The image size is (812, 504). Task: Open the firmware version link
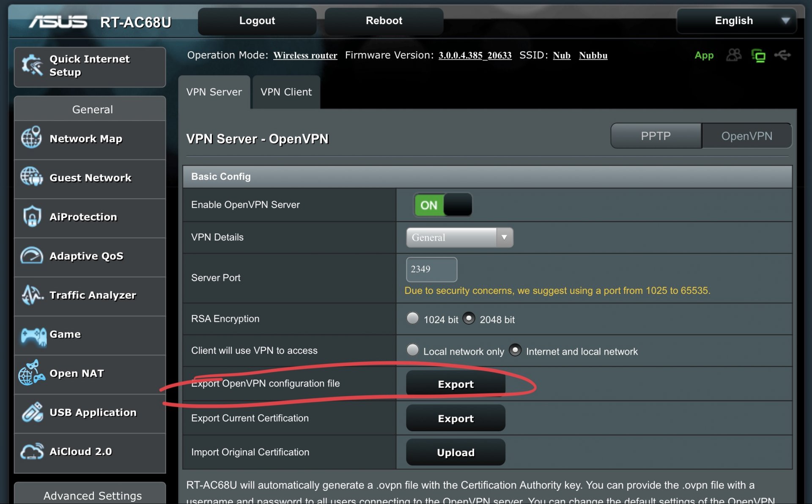(475, 55)
